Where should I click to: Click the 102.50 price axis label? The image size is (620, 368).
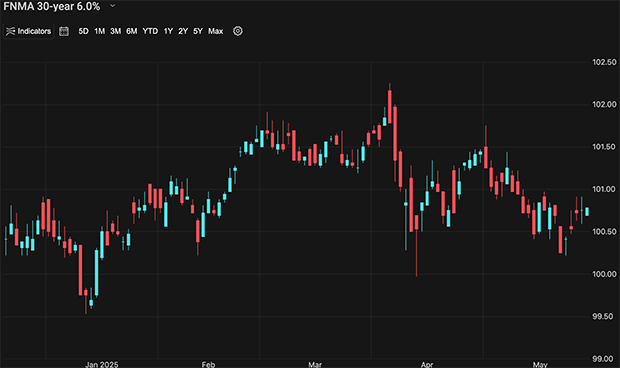tap(604, 62)
